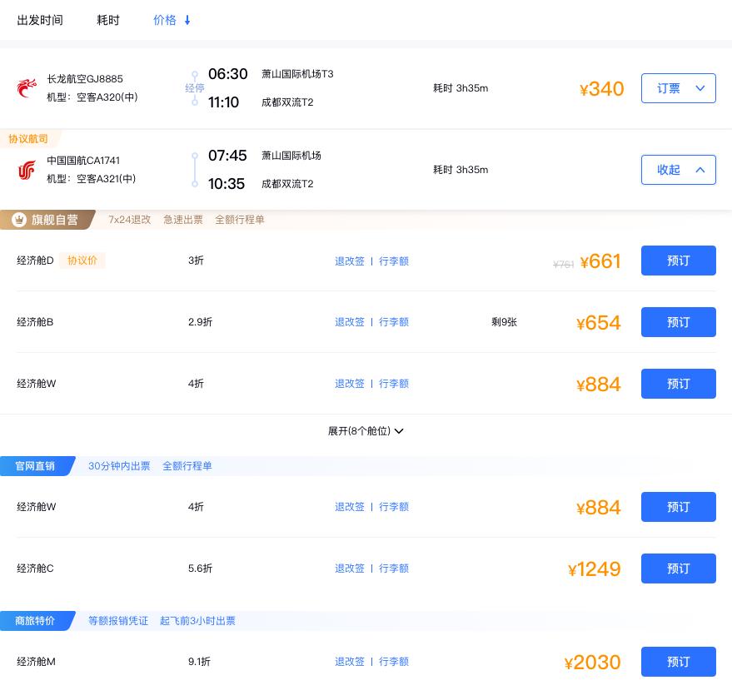Click the price sort arrow icon
The width and height of the screenshot is (732, 700).
pos(187,20)
